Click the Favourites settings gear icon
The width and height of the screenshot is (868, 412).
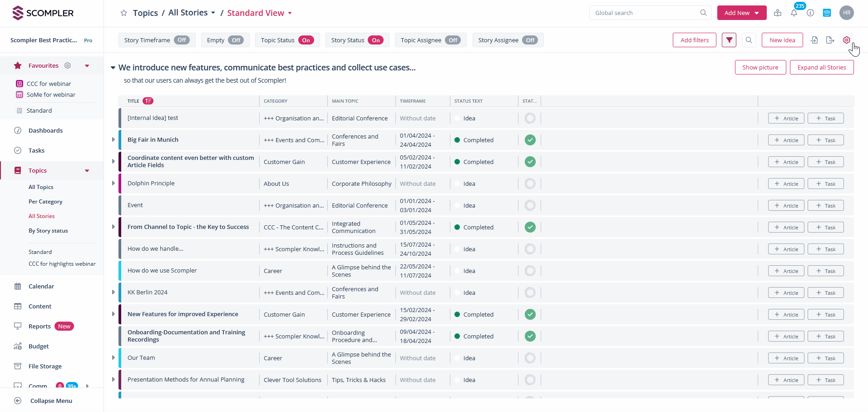tap(68, 65)
